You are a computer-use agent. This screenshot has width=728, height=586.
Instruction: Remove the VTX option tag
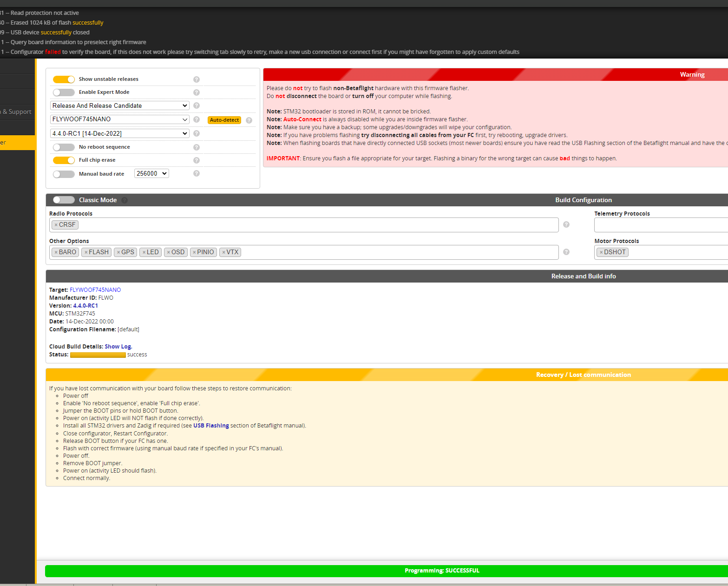coord(224,252)
